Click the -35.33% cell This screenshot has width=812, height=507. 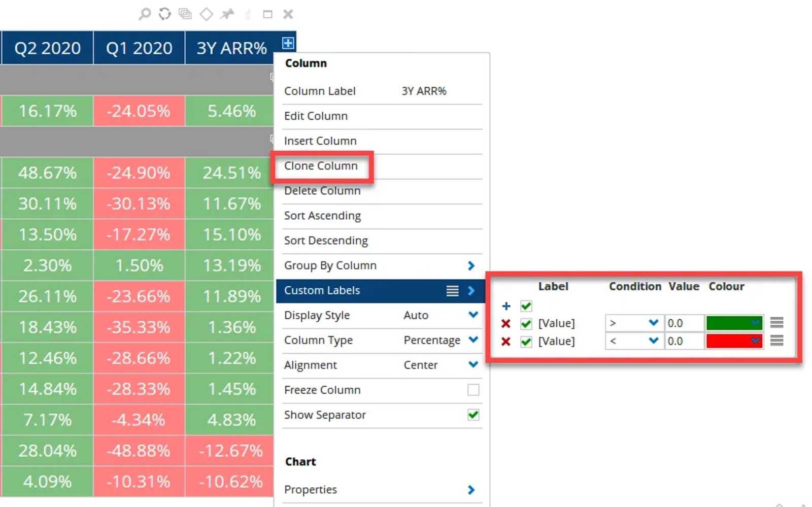pyautogui.click(x=139, y=327)
